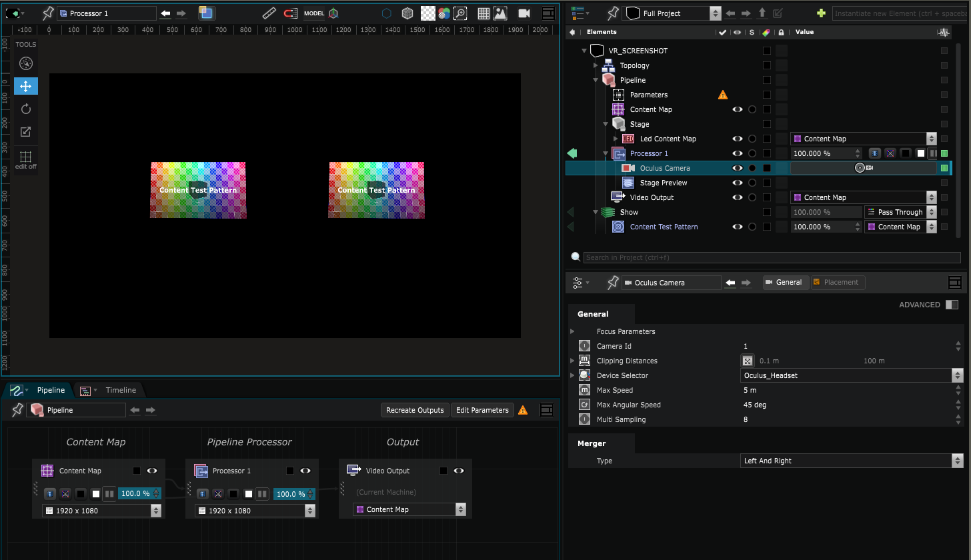The image size is (971, 560).
Task: Toggle visibility eye of Led Content Map
Action: [x=738, y=139]
